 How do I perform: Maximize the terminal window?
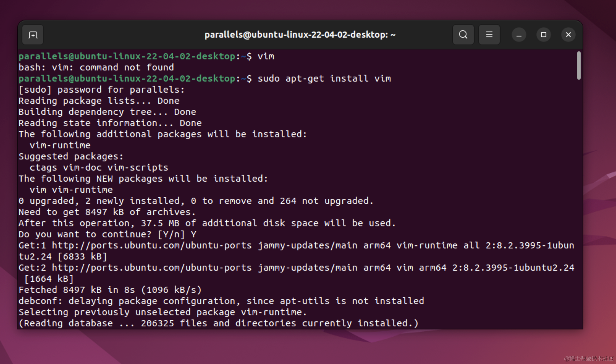click(x=543, y=35)
